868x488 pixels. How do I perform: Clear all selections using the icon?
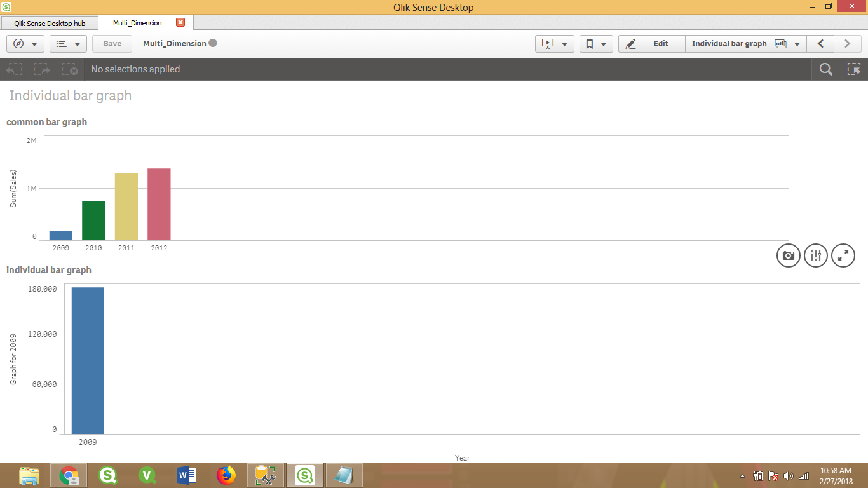click(x=69, y=69)
